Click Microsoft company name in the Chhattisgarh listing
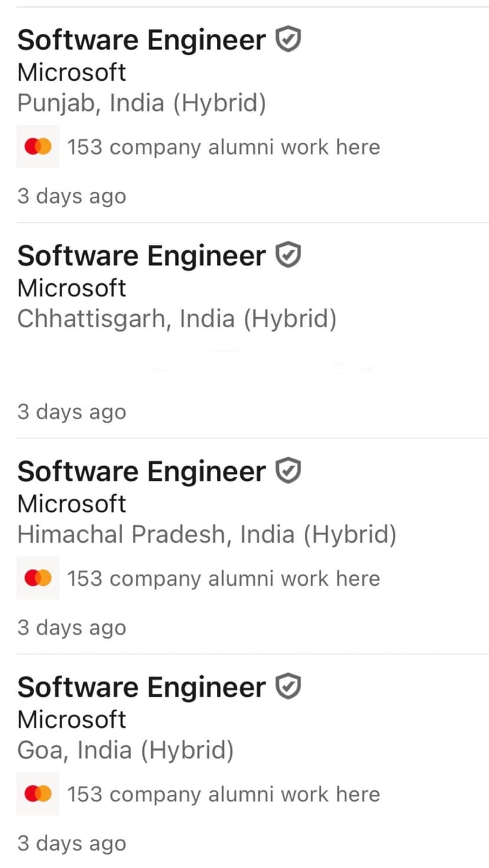The height and width of the screenshot is (868, 489). tap(71, 288)
